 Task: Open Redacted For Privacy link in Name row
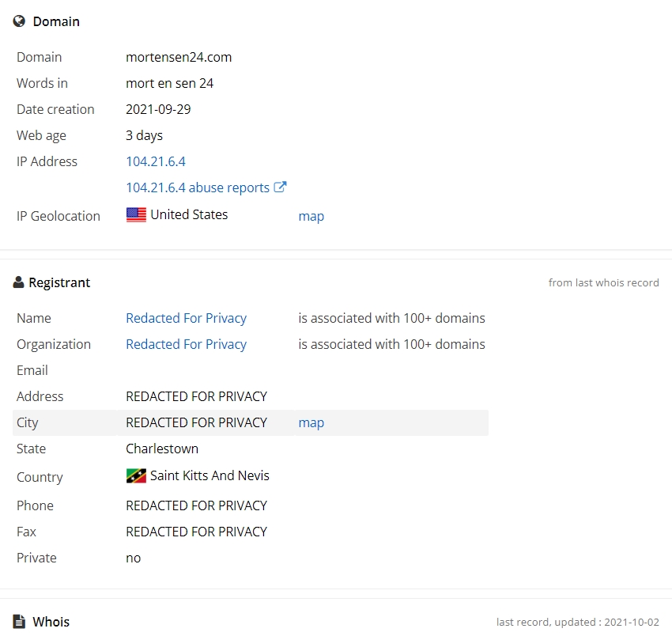pos(186,318)
